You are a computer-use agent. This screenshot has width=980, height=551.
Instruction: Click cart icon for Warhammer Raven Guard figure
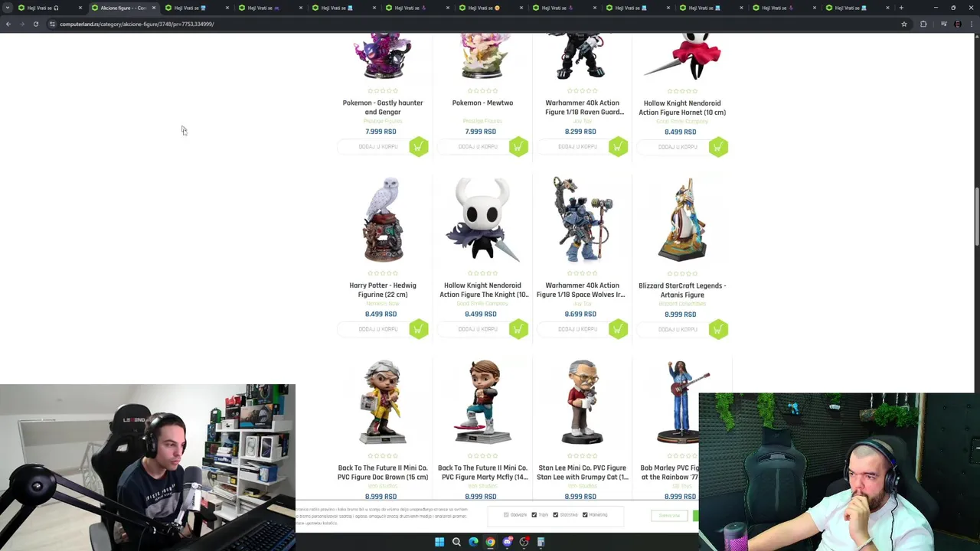coord(618,147)
